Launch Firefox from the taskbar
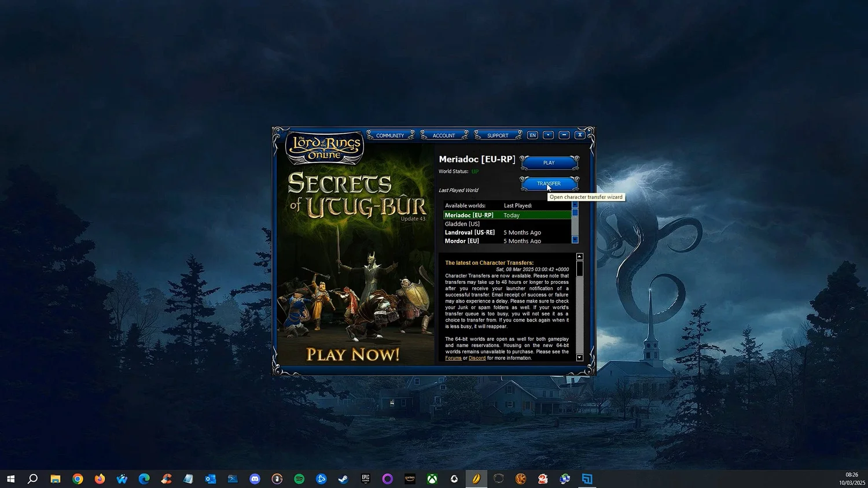868x488 pixels. pos(100,479)
